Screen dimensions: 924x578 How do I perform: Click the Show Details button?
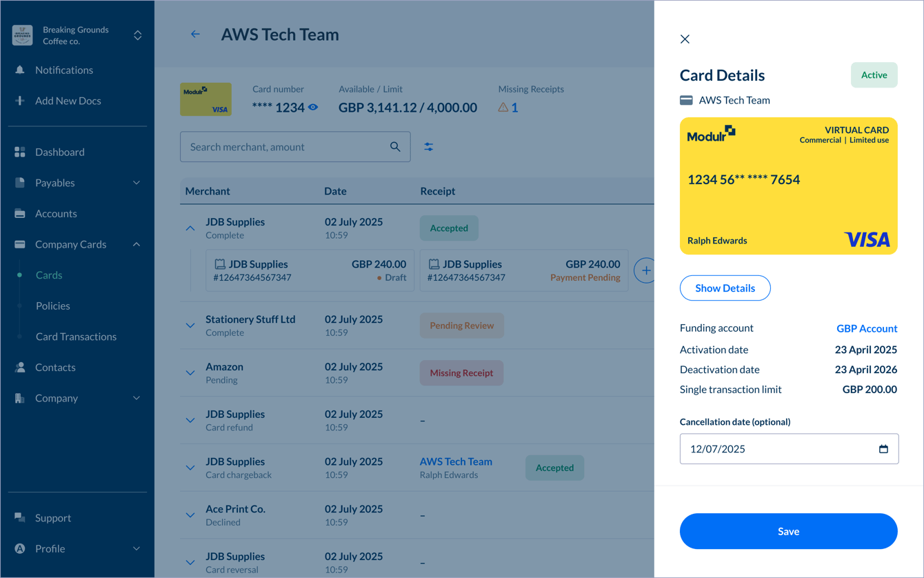pyautogui.click(x=725, y=288)
